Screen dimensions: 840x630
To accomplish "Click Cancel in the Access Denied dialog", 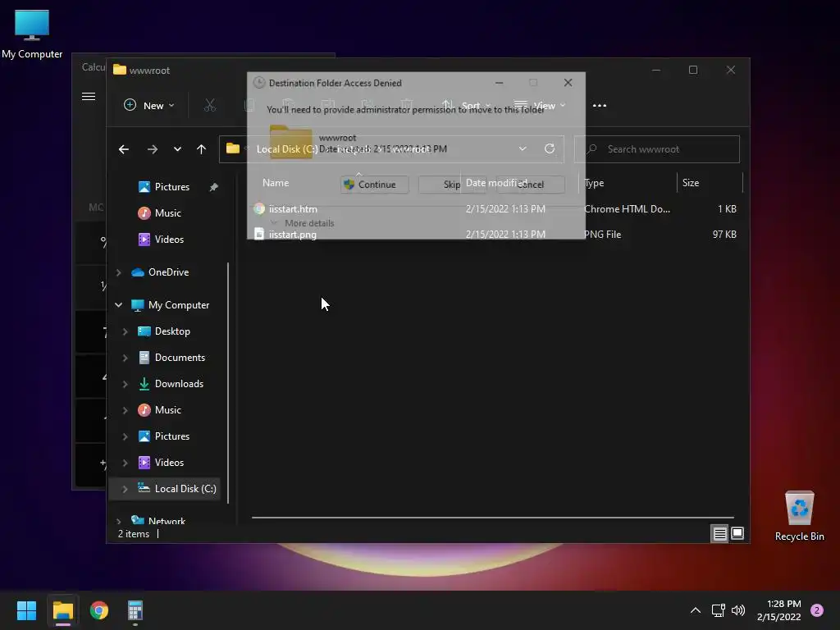I will [531, 185].
